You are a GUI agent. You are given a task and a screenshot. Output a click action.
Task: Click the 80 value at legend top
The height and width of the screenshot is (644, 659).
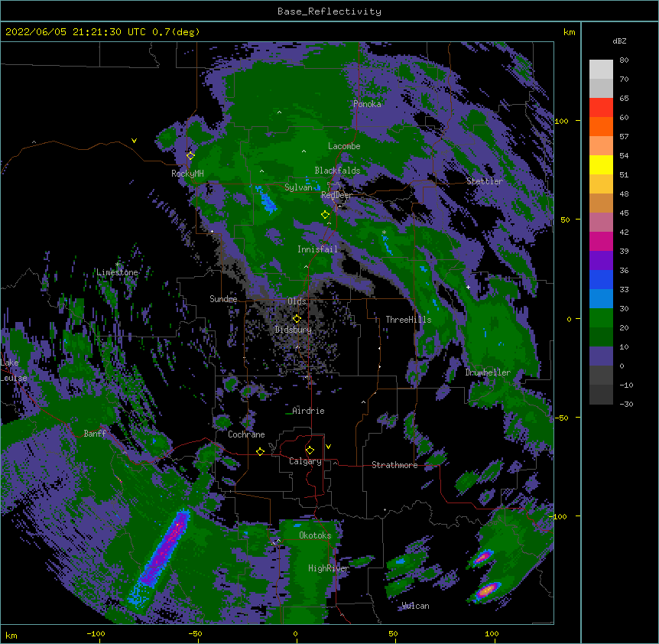[x=624, y=60]
